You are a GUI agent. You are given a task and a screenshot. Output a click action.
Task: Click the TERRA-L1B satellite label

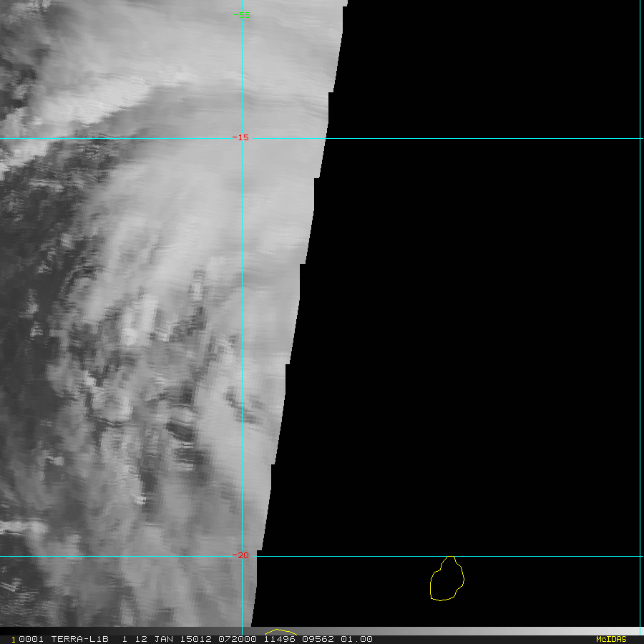tap(79, 639)
